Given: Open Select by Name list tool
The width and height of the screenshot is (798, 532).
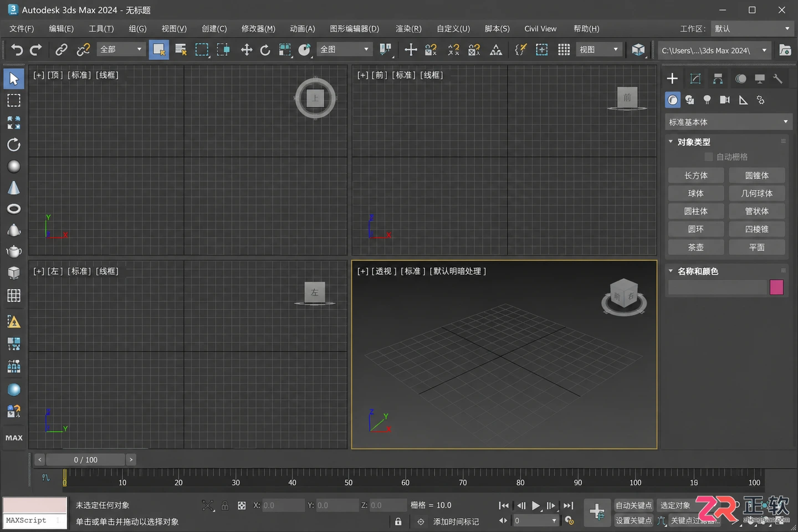Looking at the screenshot, I should [x=181, y=50].
